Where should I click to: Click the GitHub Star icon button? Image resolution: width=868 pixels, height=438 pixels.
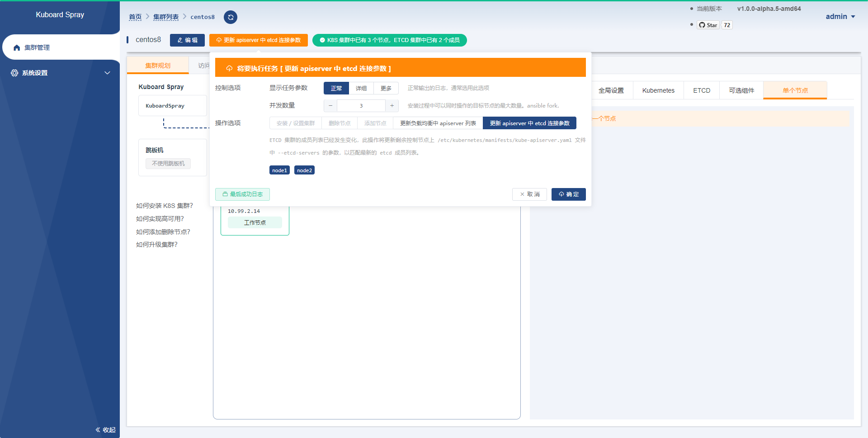(708, 25)
